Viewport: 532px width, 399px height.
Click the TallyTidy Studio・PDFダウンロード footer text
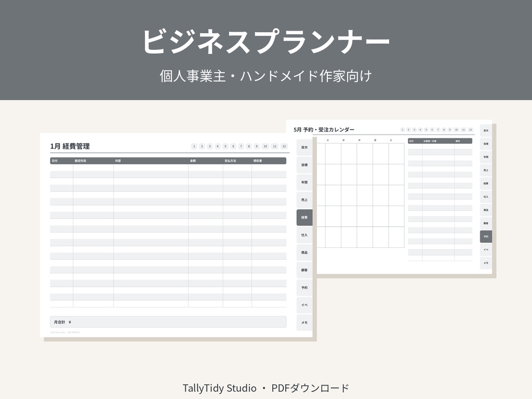coord(266,388)
